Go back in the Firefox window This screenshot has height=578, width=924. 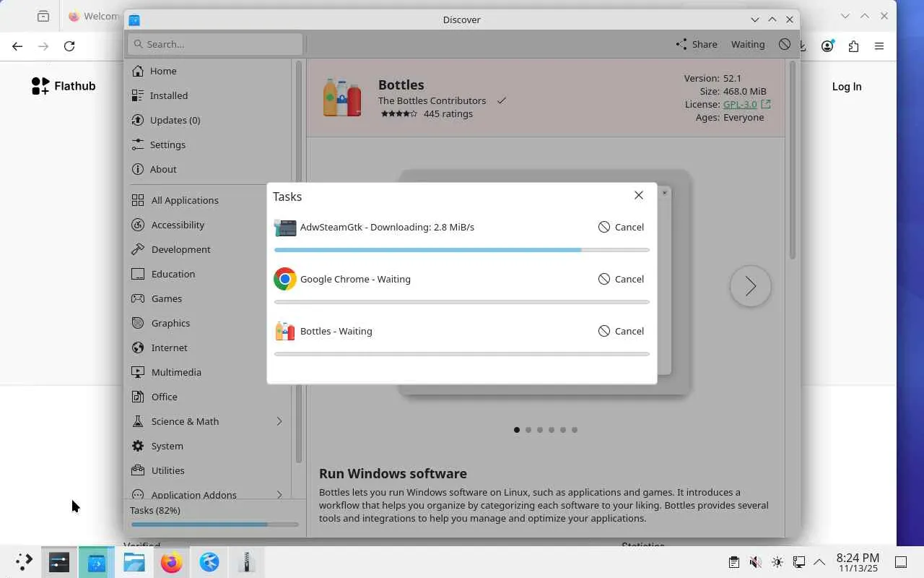point(17,46)
